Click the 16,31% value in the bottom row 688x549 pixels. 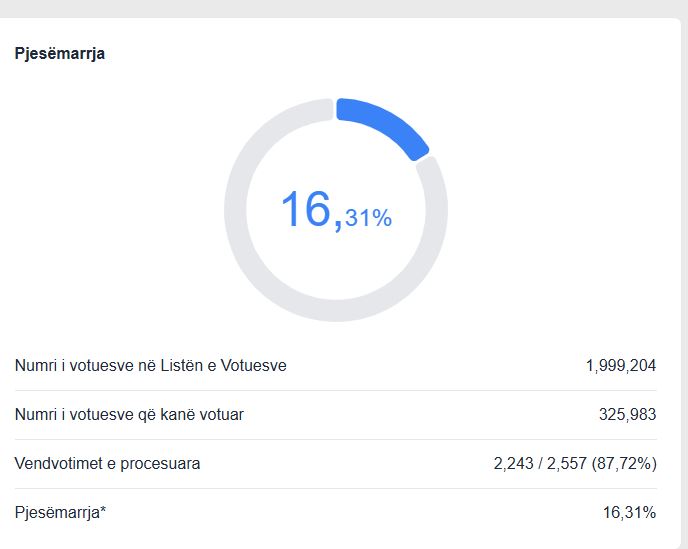pyautogui.click(x=629, y=513)
